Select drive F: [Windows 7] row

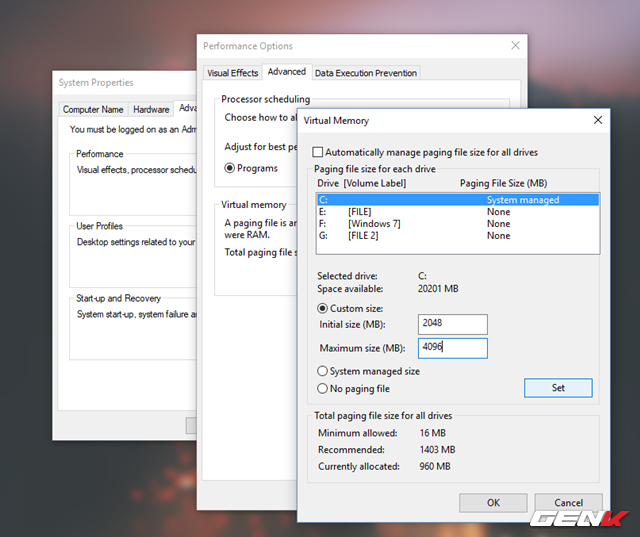tap(458, 223)
